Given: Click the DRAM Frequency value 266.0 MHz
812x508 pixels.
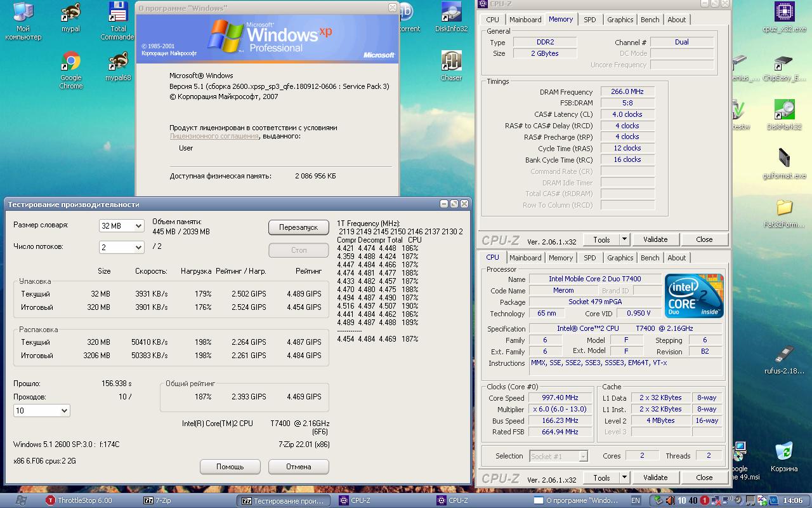Looking at the screenshot, I should pos(627,91).
